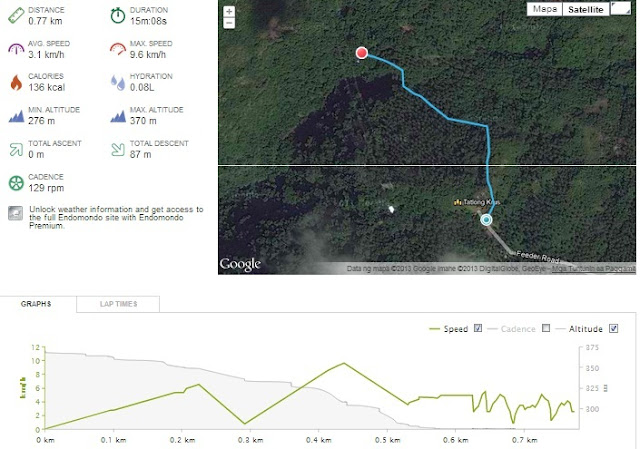Click the max speed gauge icon
Image resolution: width=640 pixels, height=449 pixels.
coord(118,48)
